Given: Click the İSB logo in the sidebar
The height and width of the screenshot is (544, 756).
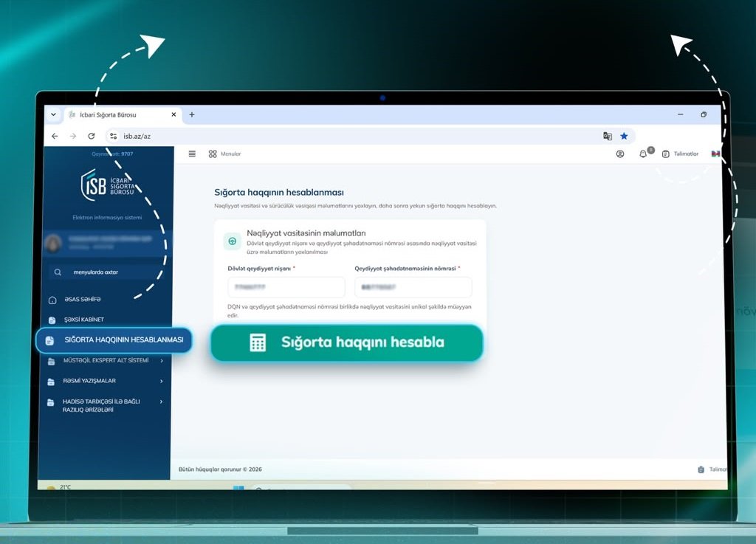Looking at the screenshot, I should pyautogui.click(x=108, y=185).
